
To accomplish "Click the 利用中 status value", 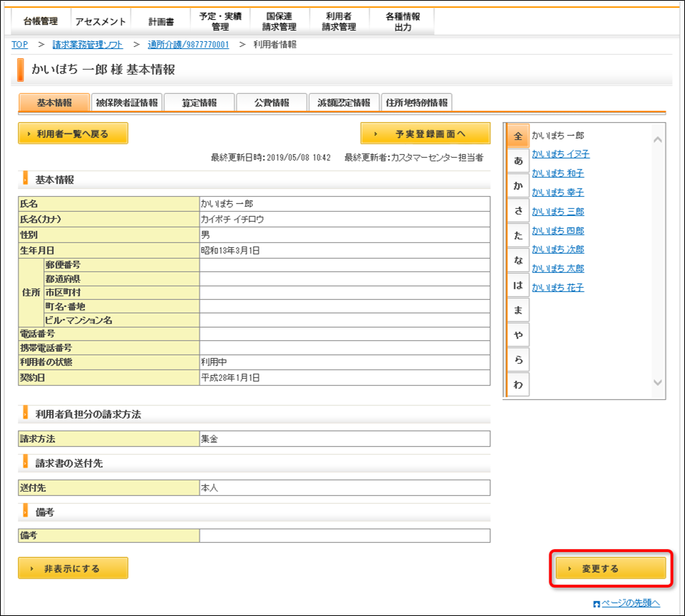I will pos(214,362).
